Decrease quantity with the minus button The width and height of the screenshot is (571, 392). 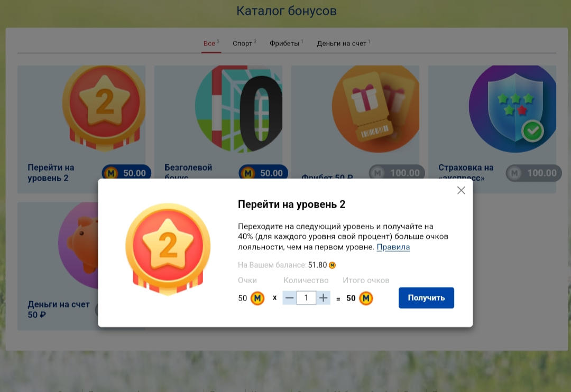tap(289, 298)
